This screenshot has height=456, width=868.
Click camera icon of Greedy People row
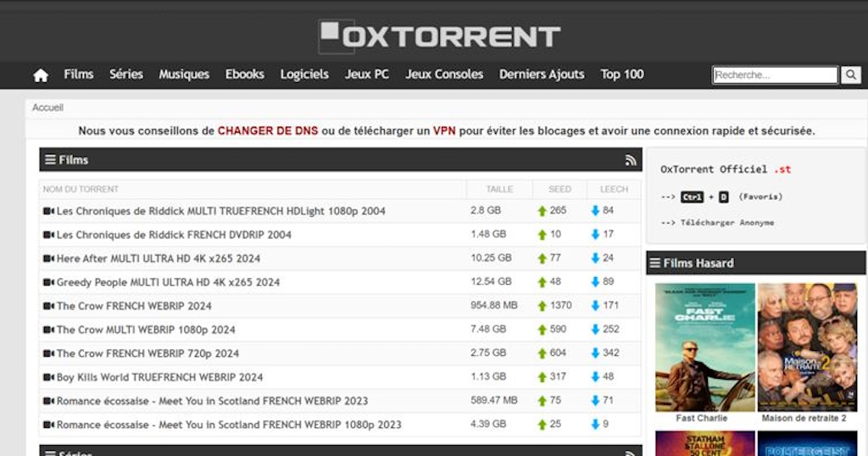click(x=48, y=282)
